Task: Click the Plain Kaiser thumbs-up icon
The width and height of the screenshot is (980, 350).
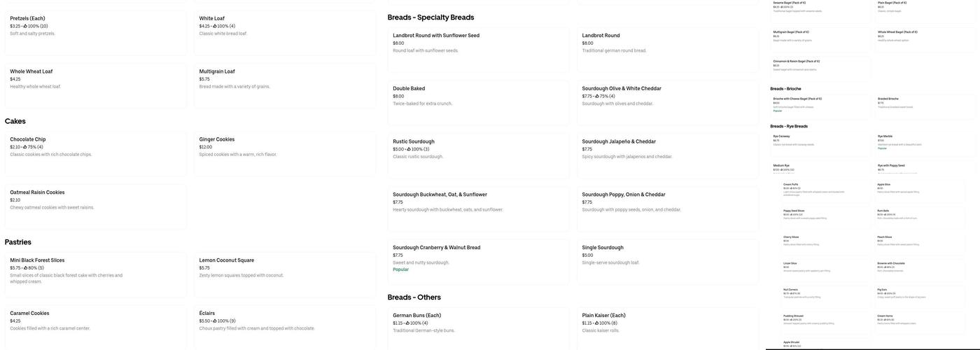Action: [x=597, y=323]
